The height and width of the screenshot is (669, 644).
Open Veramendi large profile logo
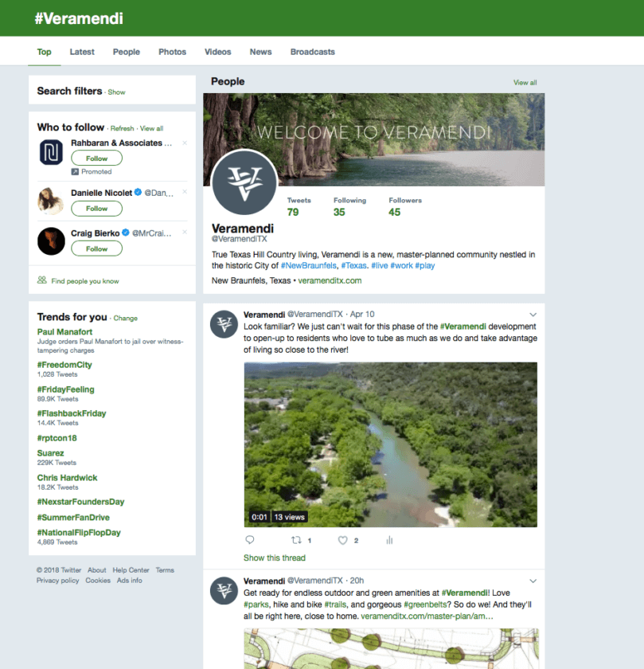[245, 182]
